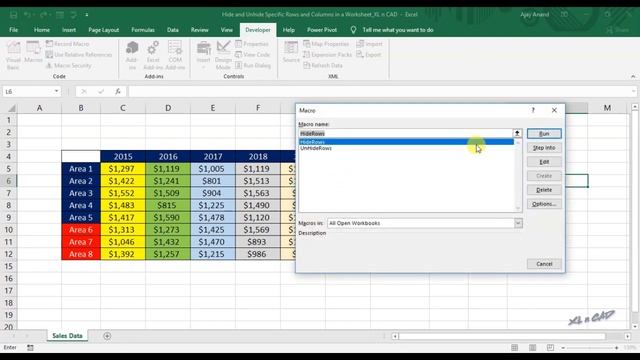
Task: Open the Macros in dropdown
Action: click(518, 223)
